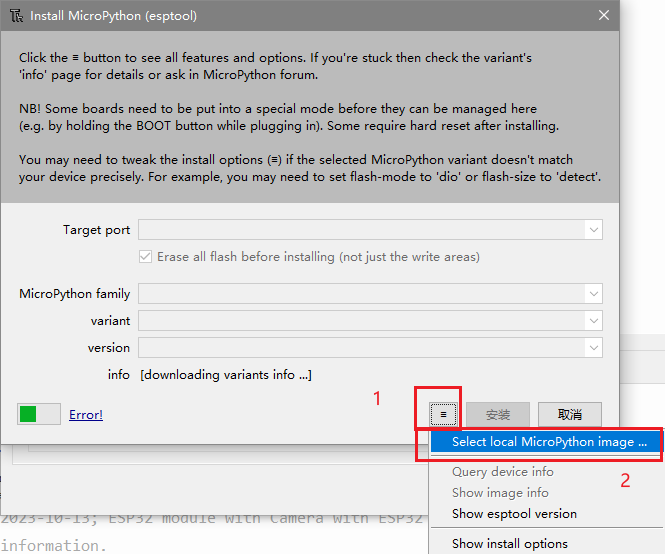The width and height of the screenshot is (665, 554).
Task: Open the variant dropdown arrow
Action: pos(593,321)
